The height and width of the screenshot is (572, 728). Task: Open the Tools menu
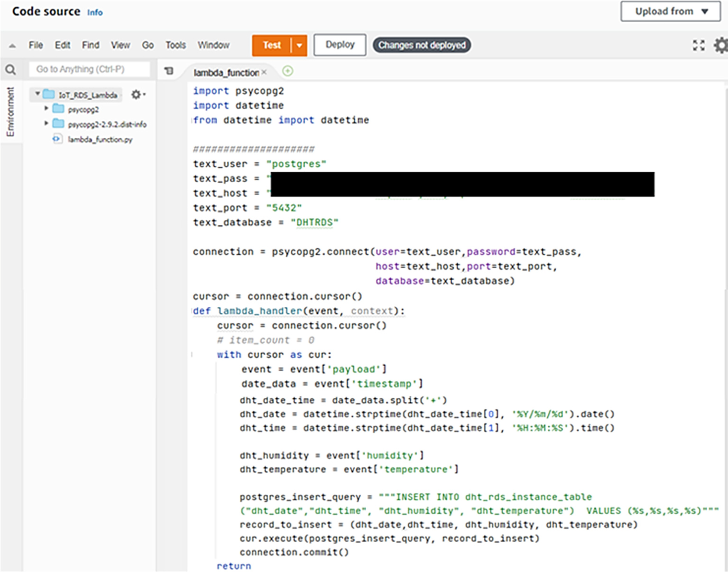(175, 45)
